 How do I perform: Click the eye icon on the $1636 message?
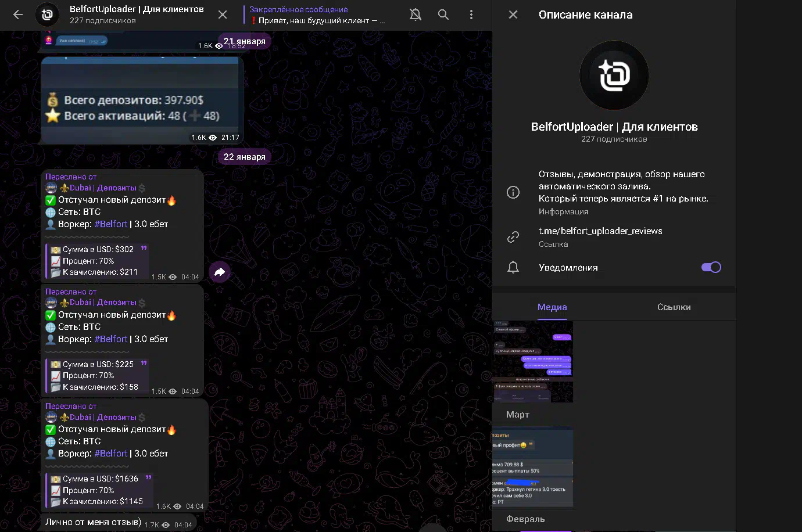pos(177,506)
